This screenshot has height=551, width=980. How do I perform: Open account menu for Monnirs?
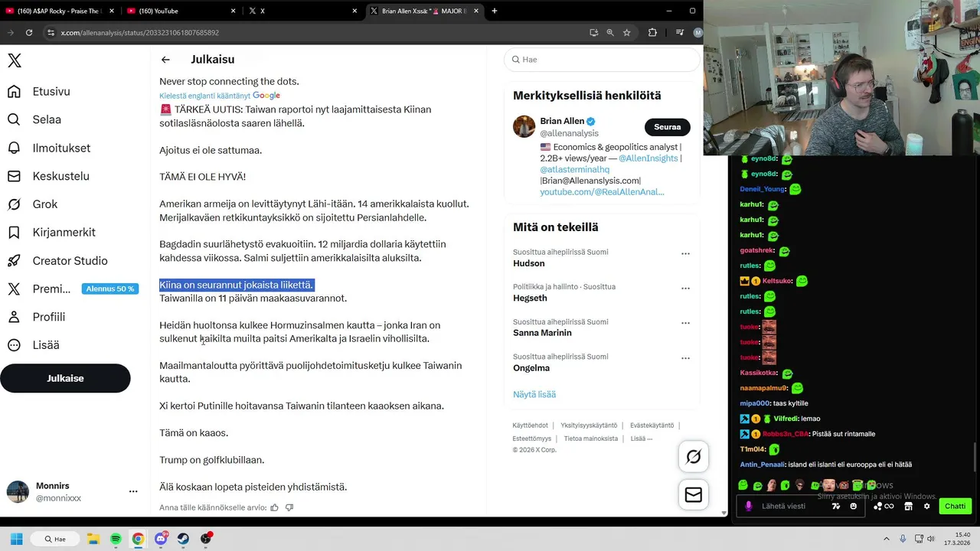[133, 491]
